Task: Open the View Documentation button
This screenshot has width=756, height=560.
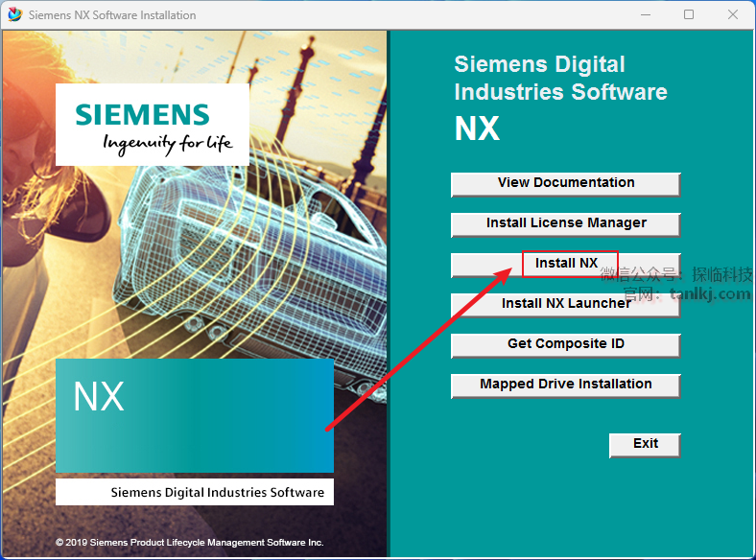Action: pyautogui.click(x=565, y=184)
